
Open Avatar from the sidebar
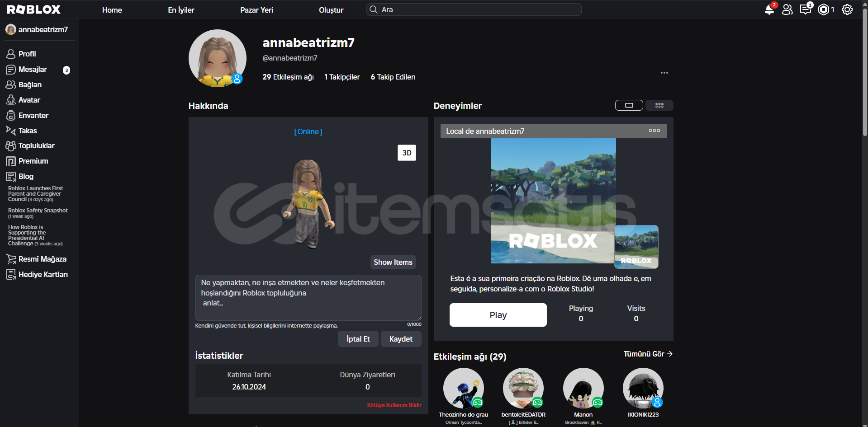(x=29, y=100)
